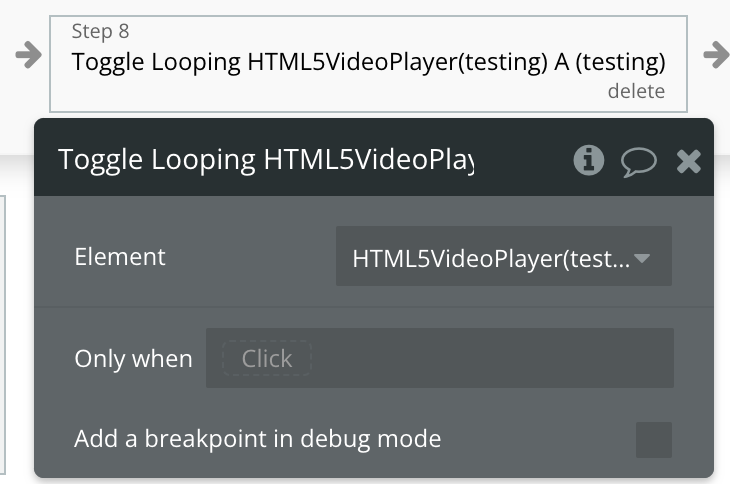Click the dashed Click placeholder in Only when
Image resolution: width=730 pixels, height=484 pixels.
(x=267, y=358)
